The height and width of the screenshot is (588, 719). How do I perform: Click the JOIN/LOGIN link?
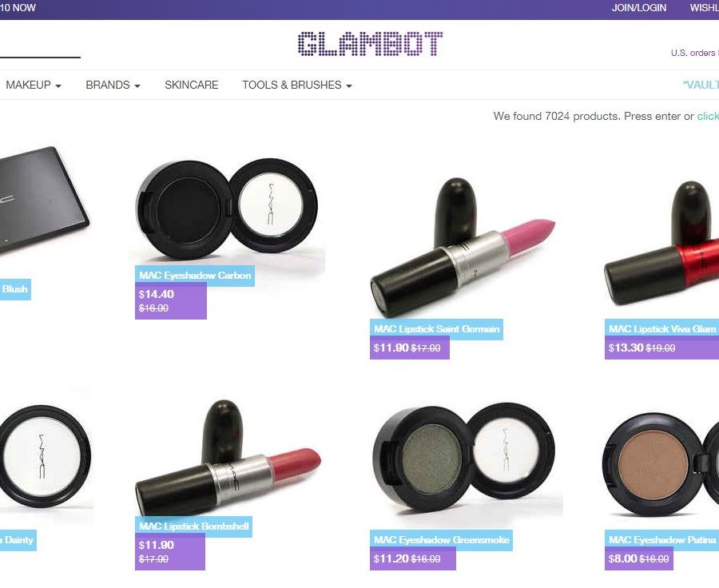coord(639,8)
